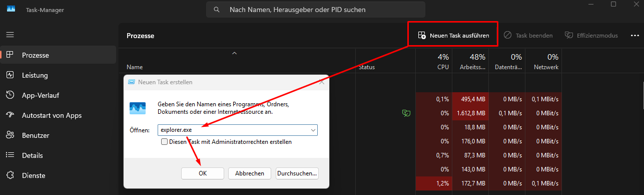Open the App-Verlauf page
Screen dimensions: 644x195
pos(59,95)
